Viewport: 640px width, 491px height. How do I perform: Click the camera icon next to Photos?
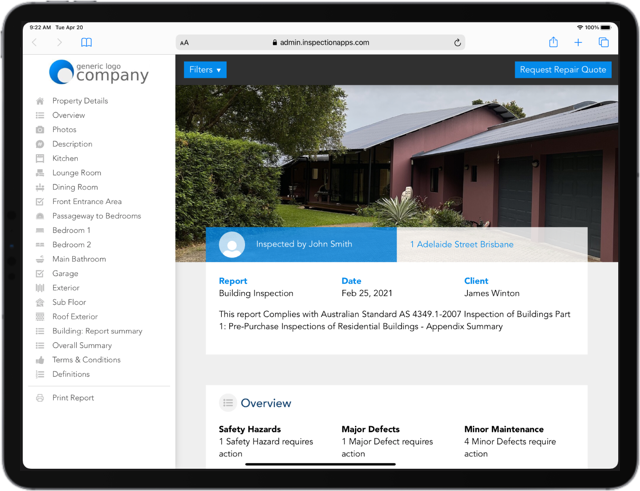tap(40, 130)
